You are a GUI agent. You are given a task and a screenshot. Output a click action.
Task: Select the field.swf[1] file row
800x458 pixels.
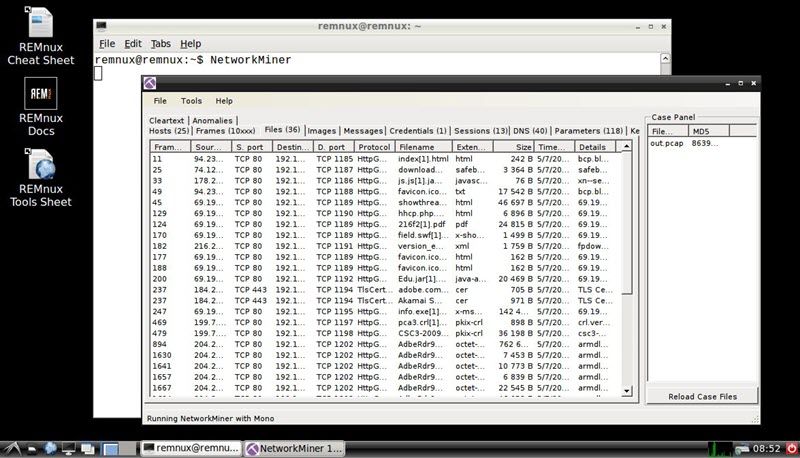[x=385, y=235]
